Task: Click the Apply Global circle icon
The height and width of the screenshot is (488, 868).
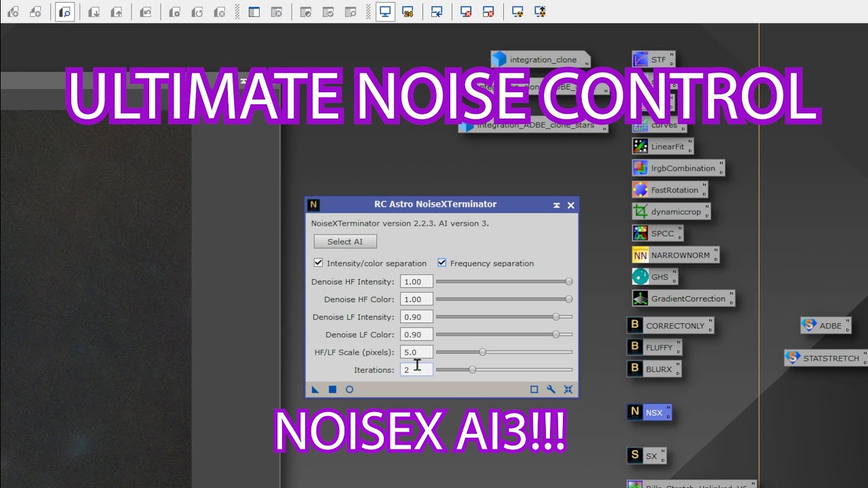Action: pyautogui.click(x=349, y=389)
